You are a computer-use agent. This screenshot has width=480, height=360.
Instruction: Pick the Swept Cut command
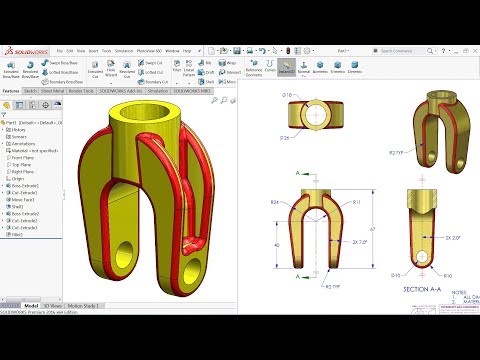tap(150, 63)
